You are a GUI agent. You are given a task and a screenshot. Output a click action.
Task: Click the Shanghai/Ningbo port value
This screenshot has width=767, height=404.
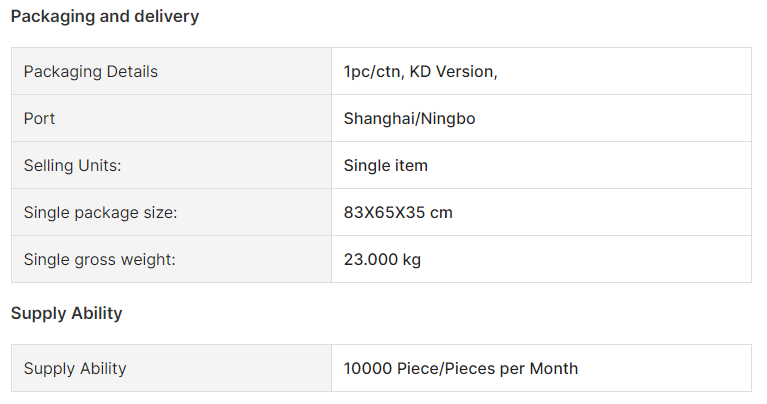pyautogui.click(x=409, y=118)
